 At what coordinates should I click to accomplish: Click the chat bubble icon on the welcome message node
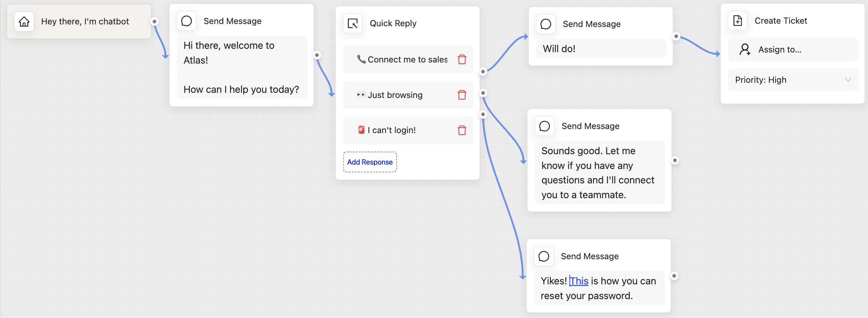(187, 21)
